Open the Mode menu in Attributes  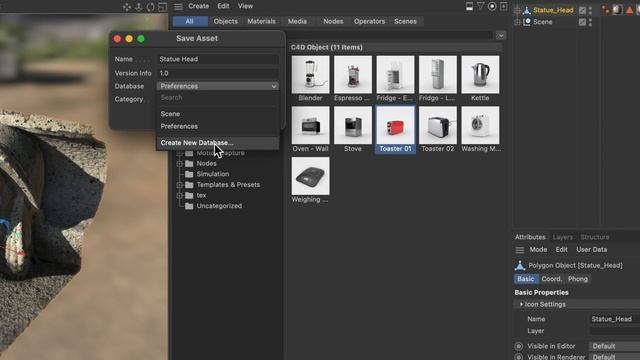click(x=538, y=250)
